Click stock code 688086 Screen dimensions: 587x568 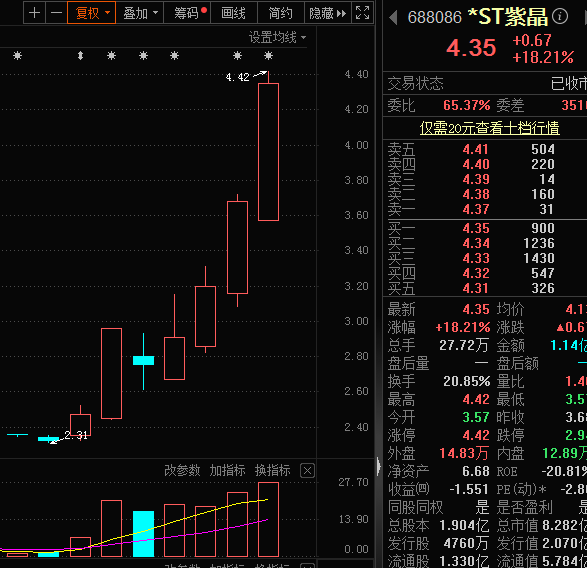[x=435, y=17]
